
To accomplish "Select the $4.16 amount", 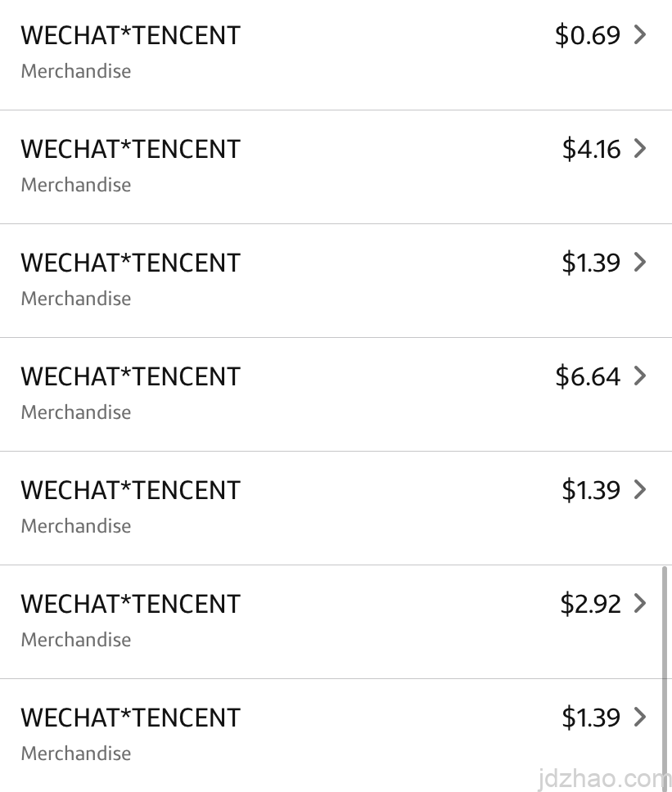I will (591, 149).
